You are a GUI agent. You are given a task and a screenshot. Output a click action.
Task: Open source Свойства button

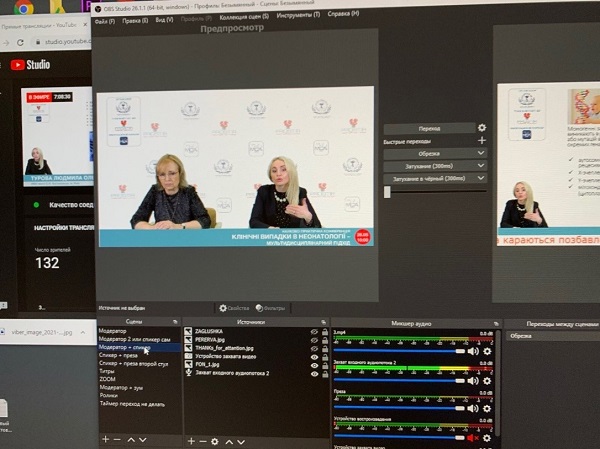(x=234, y=308)
